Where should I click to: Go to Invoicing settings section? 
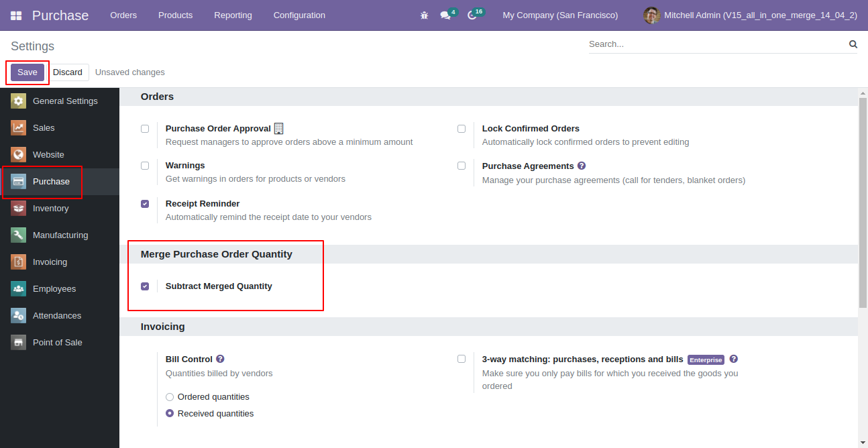coord(60,262)
